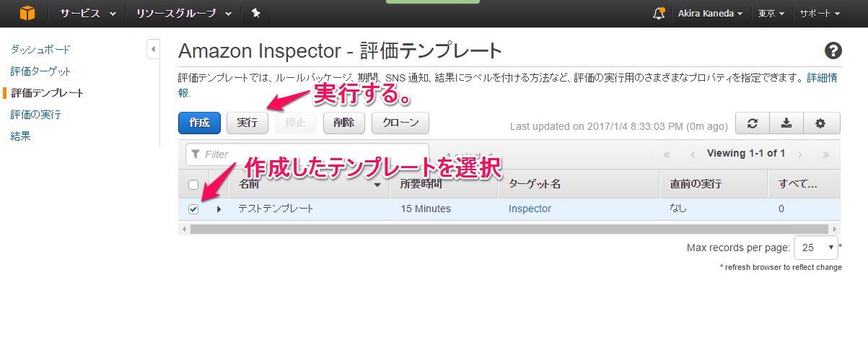This screenshot has width=868, height=350.
Task: Open the サービス dropdown menu
Action: pos(88,13)
